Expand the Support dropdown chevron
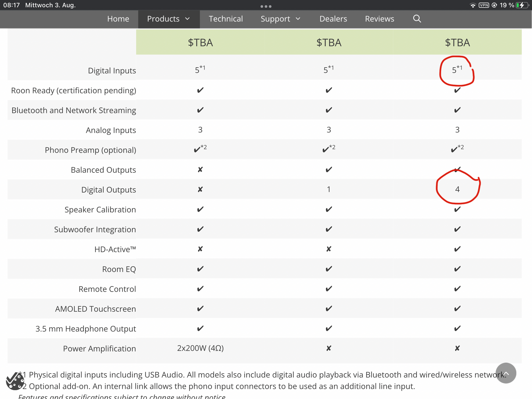 [298, 19]
